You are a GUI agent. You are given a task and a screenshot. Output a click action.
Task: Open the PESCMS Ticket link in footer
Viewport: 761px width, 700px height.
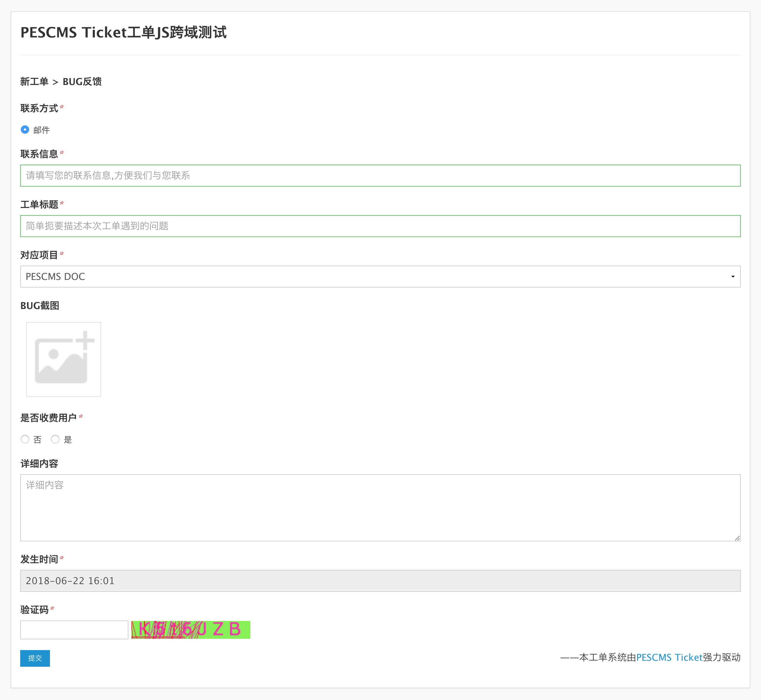(x=669, y=657)
